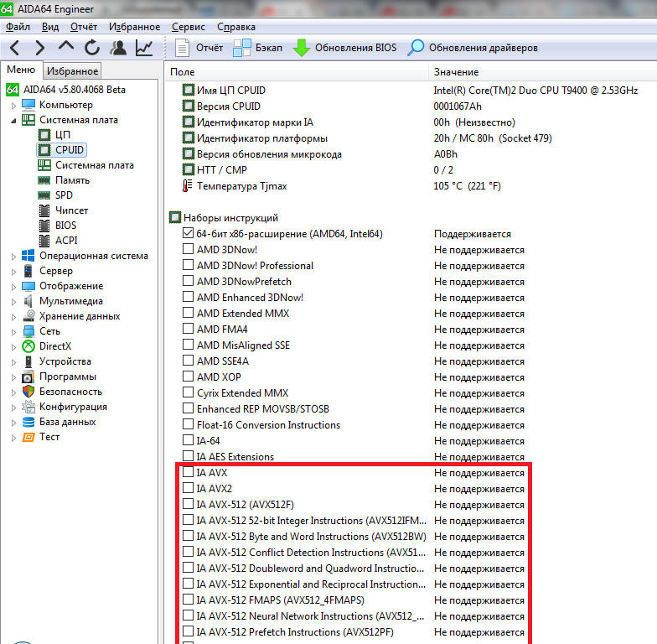The height and width of the screenshot is (644, 657).
Task: Toggle the AMD FMA4 checkbox
Action: pos(188,329)
